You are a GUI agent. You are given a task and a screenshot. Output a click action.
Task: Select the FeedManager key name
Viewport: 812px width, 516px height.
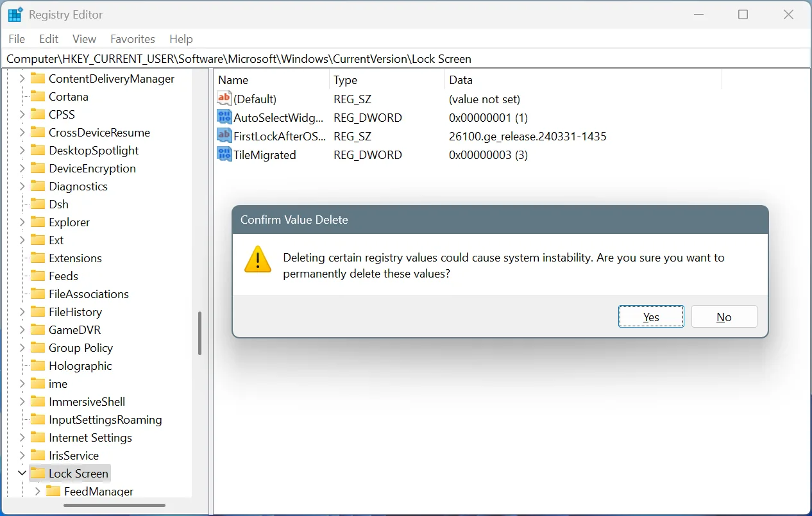[x=99, y=491]
